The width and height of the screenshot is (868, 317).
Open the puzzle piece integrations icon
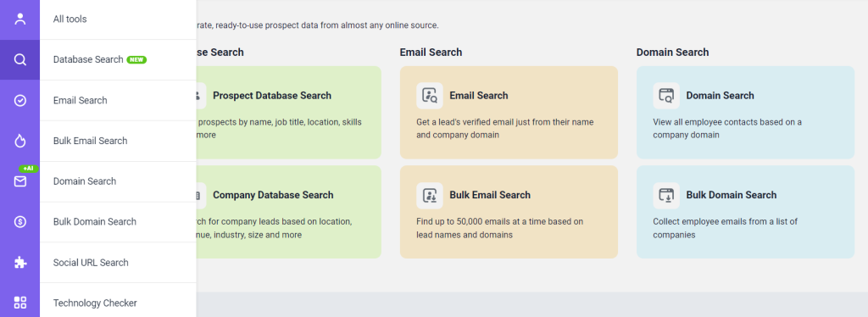[20, 262]
